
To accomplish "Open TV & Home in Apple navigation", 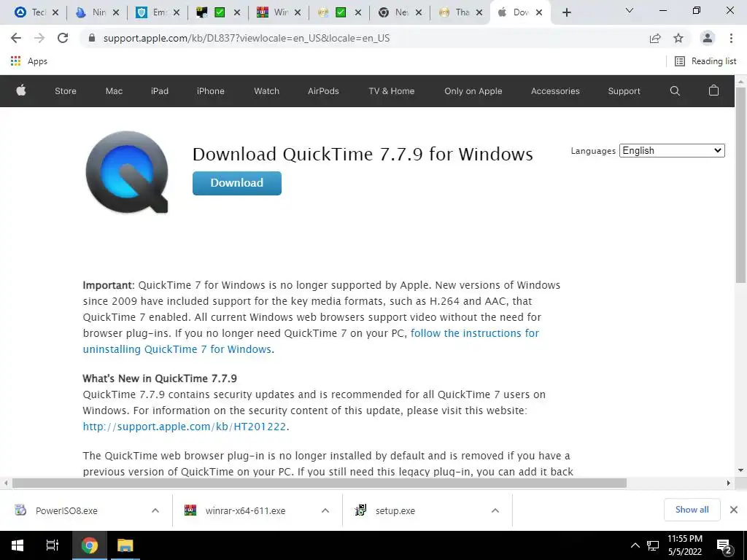I will 391,91.
